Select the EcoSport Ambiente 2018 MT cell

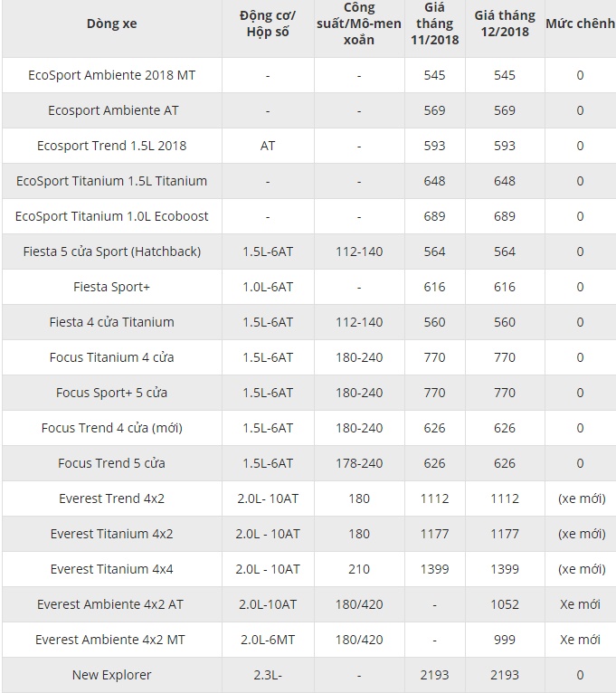(112, 75)
